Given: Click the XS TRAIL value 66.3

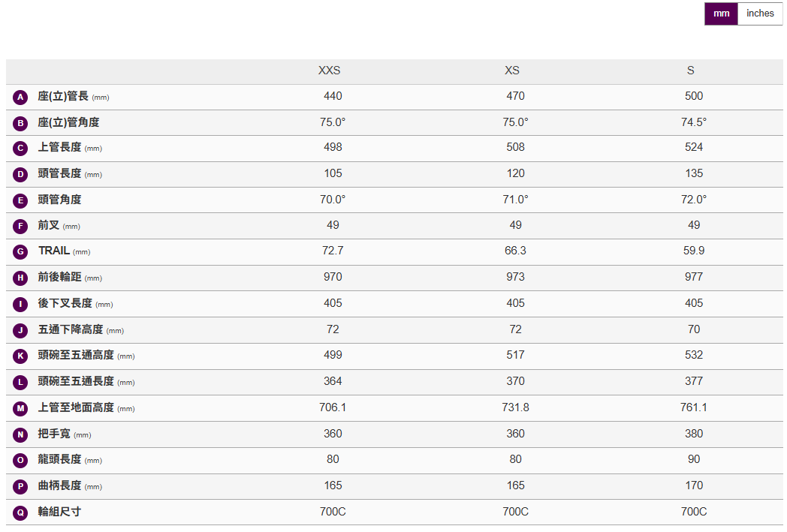Looking at the screenshot, I should (x=515, y=251).
